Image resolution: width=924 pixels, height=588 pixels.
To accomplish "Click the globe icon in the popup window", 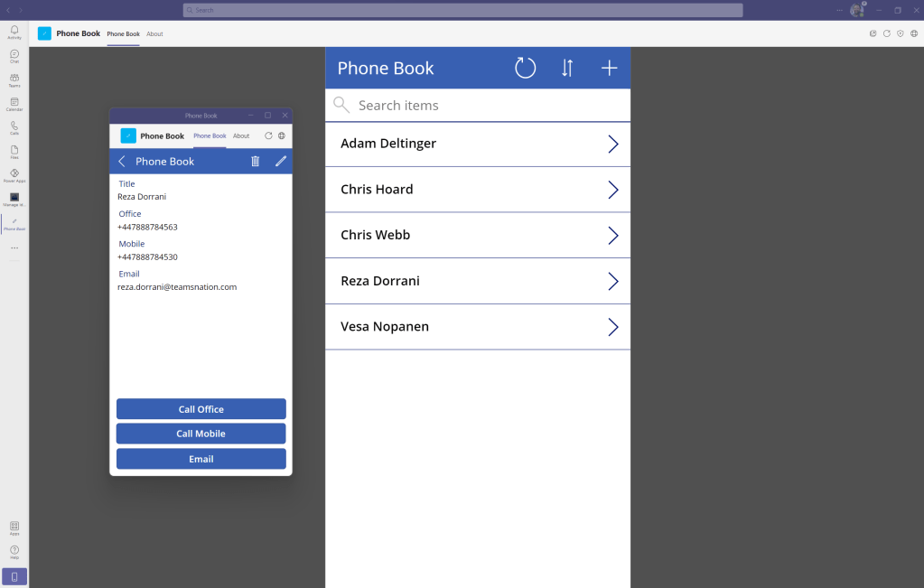I will click(282, 135).
